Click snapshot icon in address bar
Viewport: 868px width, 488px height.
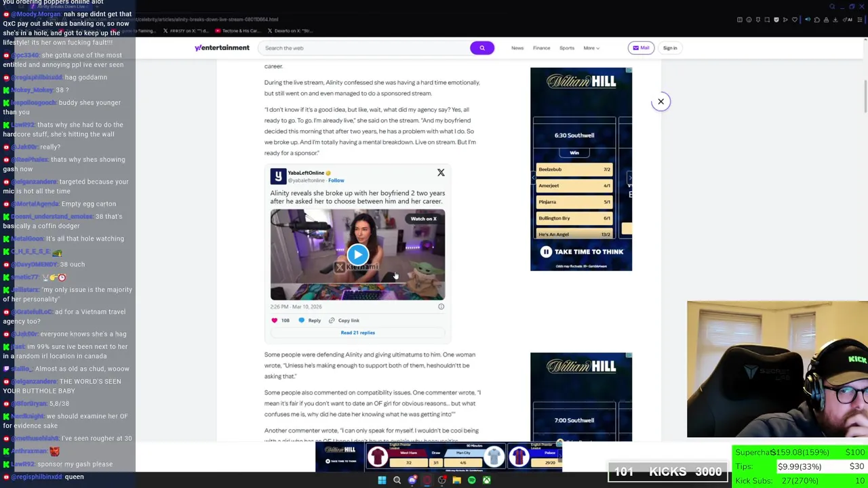[x=767, y=20]
